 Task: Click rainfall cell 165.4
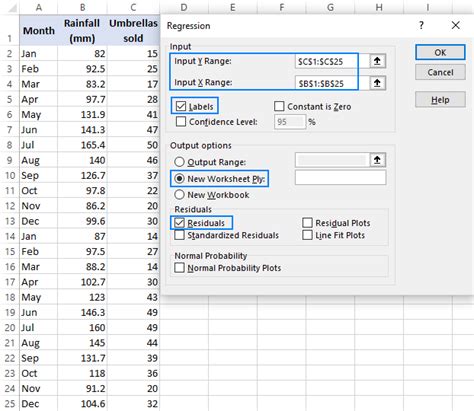click(x=82, y=145)
